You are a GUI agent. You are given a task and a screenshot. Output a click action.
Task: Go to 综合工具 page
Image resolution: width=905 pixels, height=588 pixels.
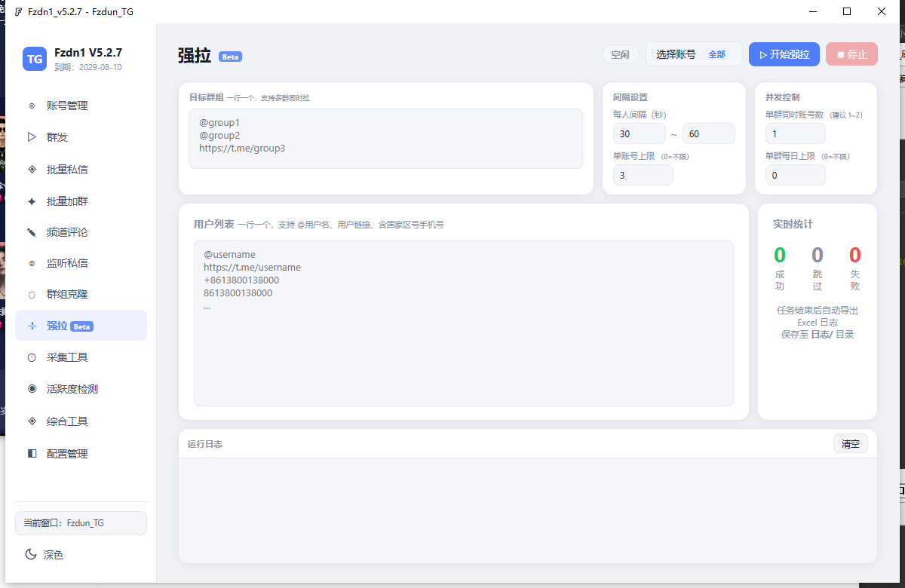point(81,421)
